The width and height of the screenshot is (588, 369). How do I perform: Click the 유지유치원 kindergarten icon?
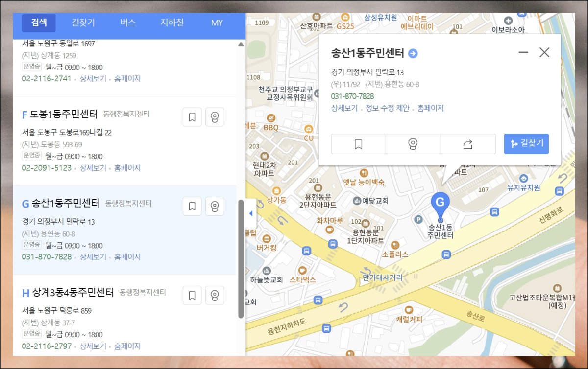coord(523,178)
